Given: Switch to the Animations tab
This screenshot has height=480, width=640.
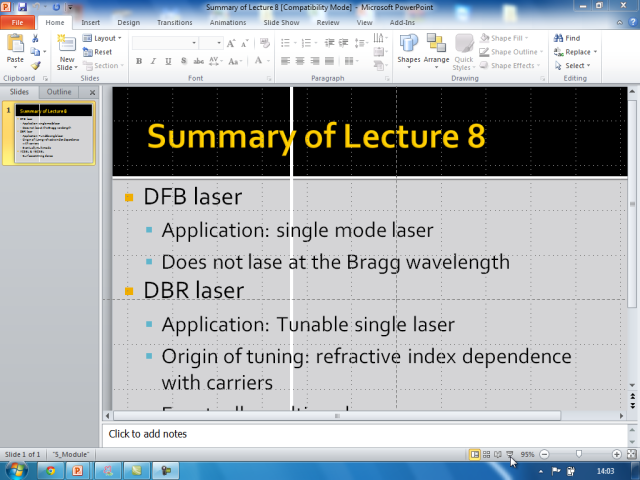Looking at the screenshot, I should (228, 22).
